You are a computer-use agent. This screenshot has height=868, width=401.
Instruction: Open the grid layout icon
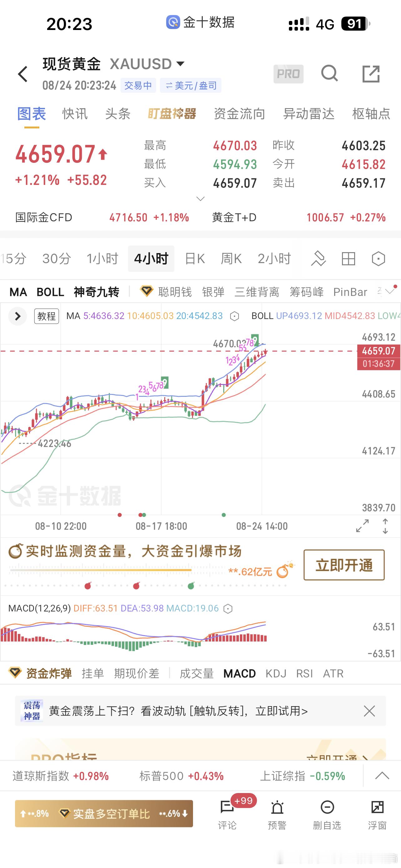pos(348,259)
